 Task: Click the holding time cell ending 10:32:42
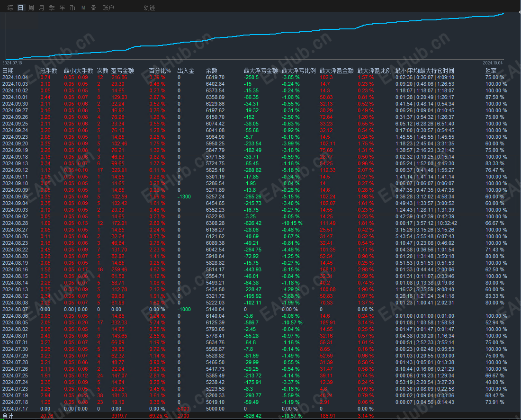tap(426, 223)
